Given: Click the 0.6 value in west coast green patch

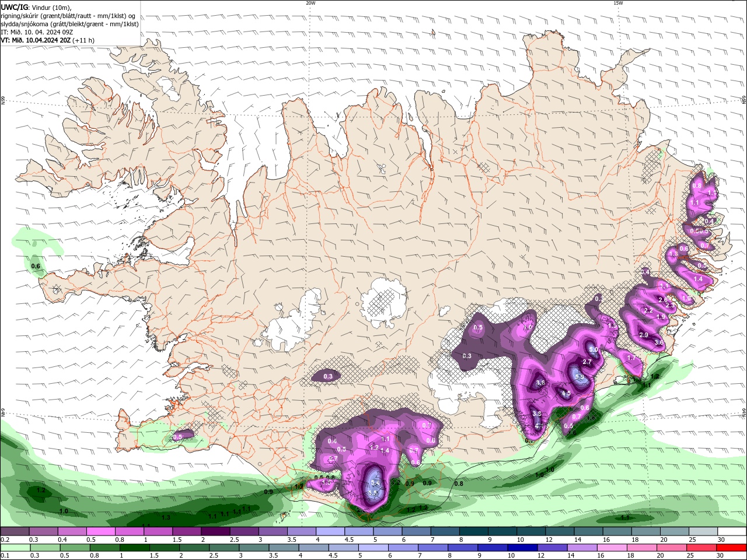Looking at the screenshot, I should (35, 267).
